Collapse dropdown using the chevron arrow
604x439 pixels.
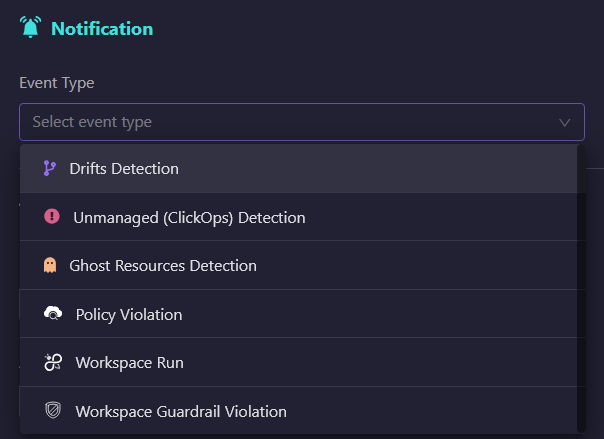[564, 122]
